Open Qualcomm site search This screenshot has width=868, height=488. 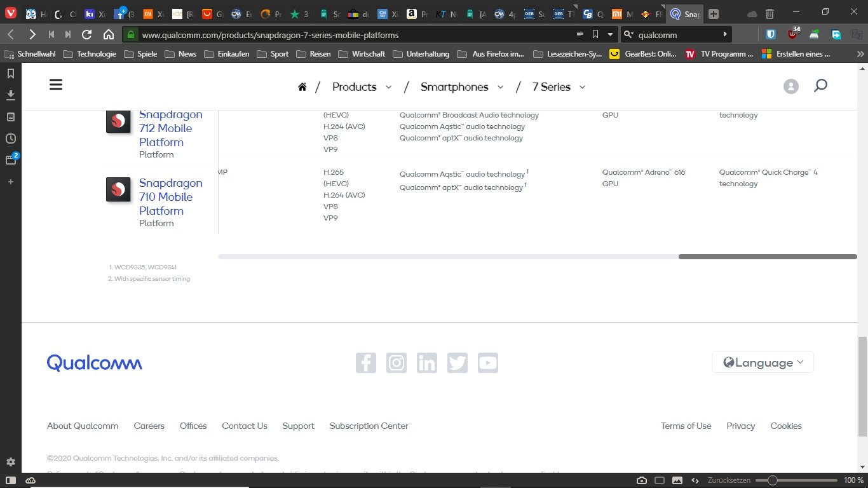820,86
